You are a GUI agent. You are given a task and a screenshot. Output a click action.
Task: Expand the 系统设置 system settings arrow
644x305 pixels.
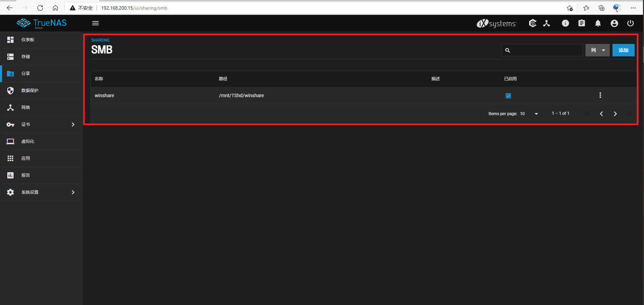click(73, 192)
